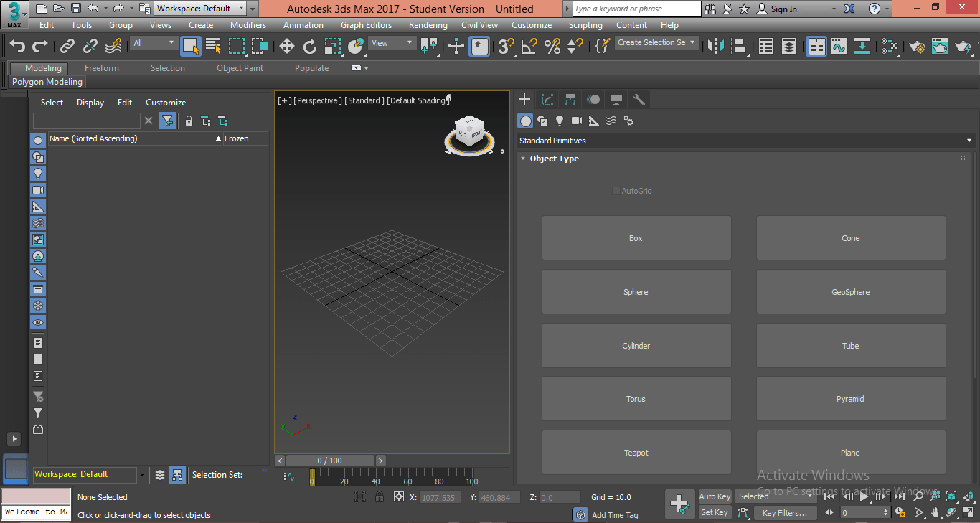Click the time slider showing 0 / 100
The height and width of the screenshot is (523, 980).
tap(329, 461)
